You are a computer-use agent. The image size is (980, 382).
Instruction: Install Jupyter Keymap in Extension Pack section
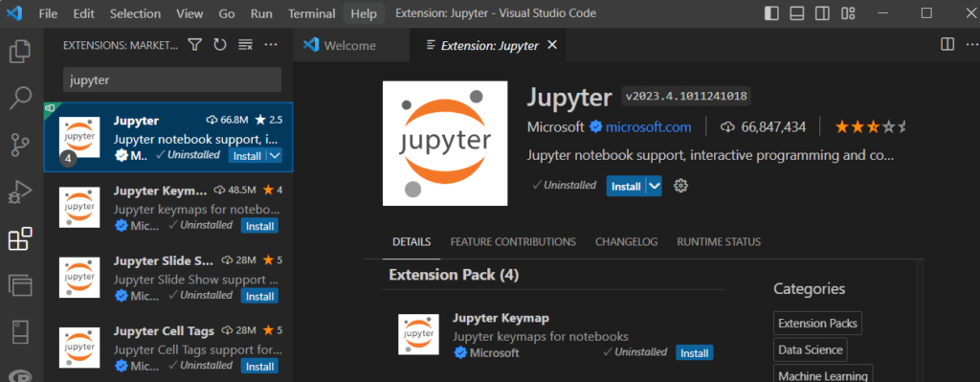click(695, 352)
